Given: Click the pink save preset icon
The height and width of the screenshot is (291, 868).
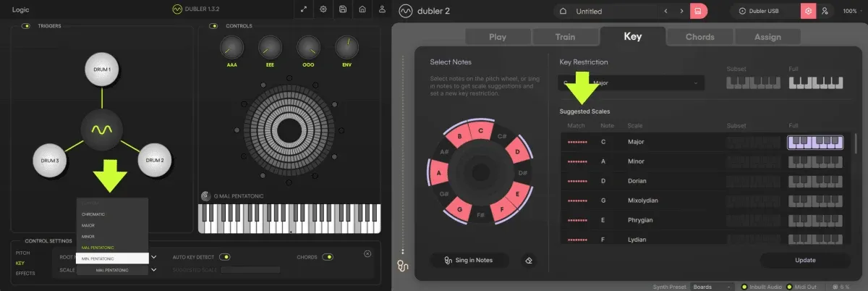Looking at the screenshot, I should 698,12.
